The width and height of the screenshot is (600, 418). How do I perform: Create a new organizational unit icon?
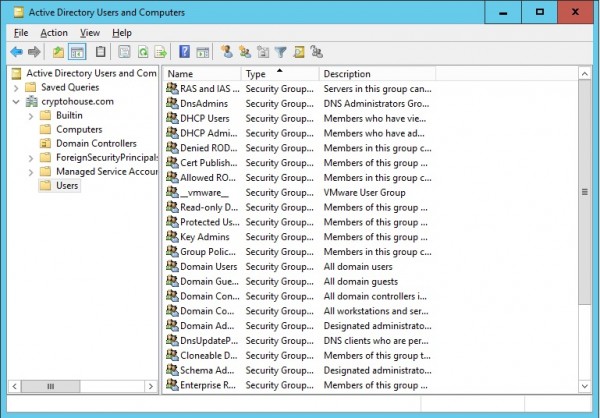pos(263,52)
